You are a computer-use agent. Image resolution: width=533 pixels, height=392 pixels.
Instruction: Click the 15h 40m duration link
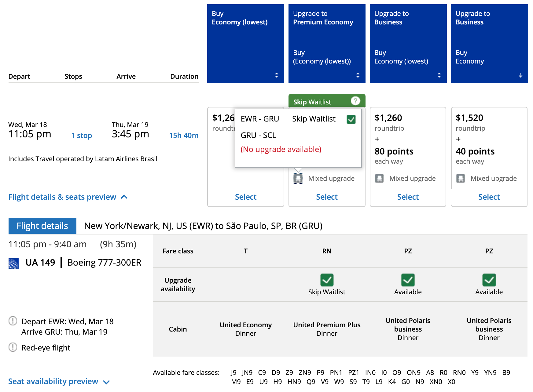coord(184,136)
